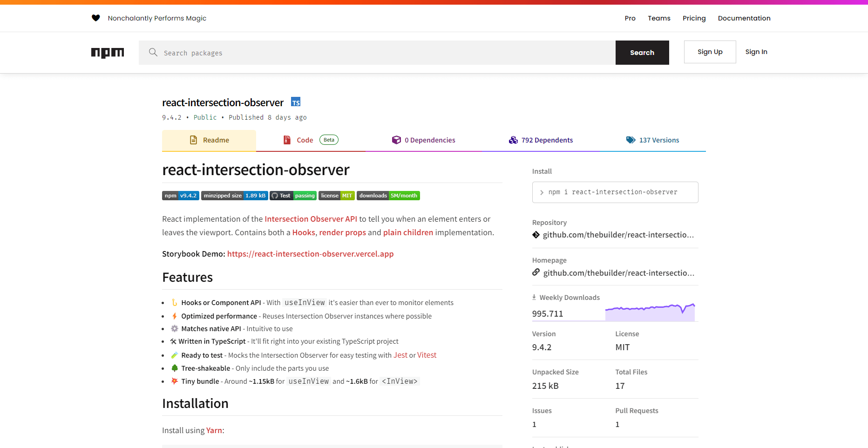Click the Total Files value 17

coord(620,386)
